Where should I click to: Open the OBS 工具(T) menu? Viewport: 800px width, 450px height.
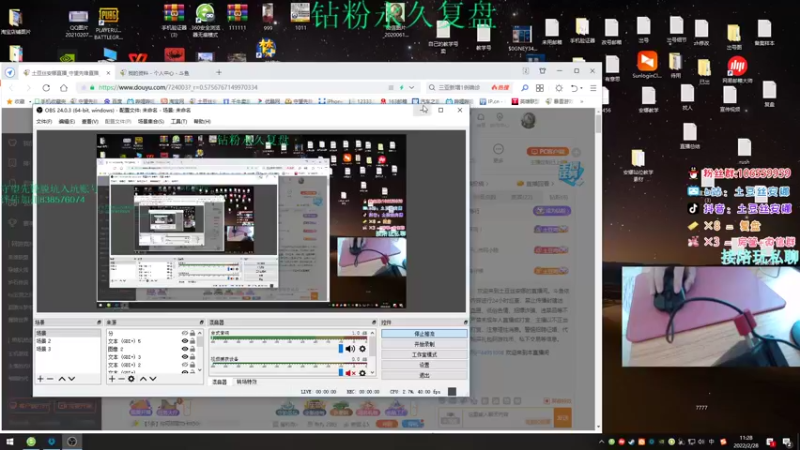[179, 121]
